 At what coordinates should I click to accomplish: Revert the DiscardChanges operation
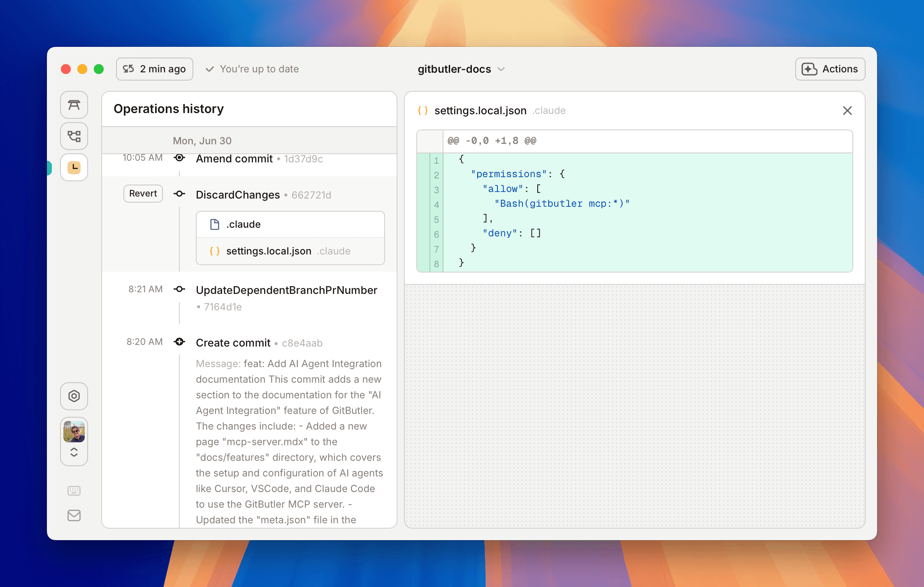click(x=143, y=193)
